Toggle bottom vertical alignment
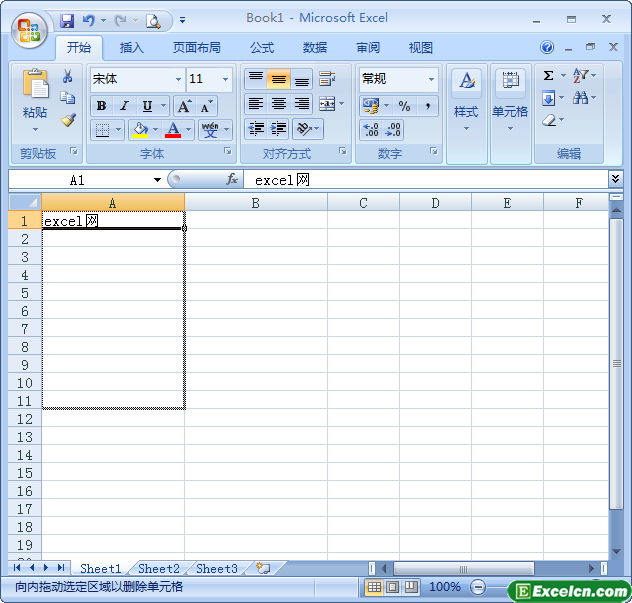The height and width of the screenshot is (603, 632). click(301, 79)
